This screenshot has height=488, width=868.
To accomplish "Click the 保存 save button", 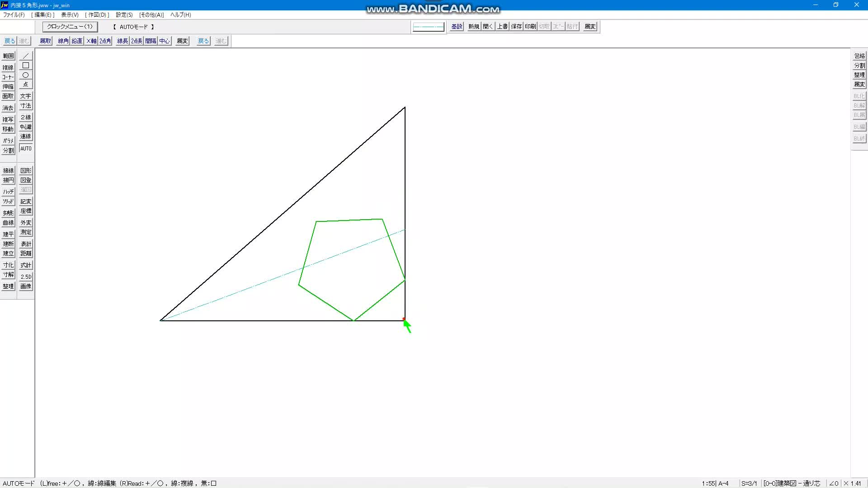I will pos(516,27).
